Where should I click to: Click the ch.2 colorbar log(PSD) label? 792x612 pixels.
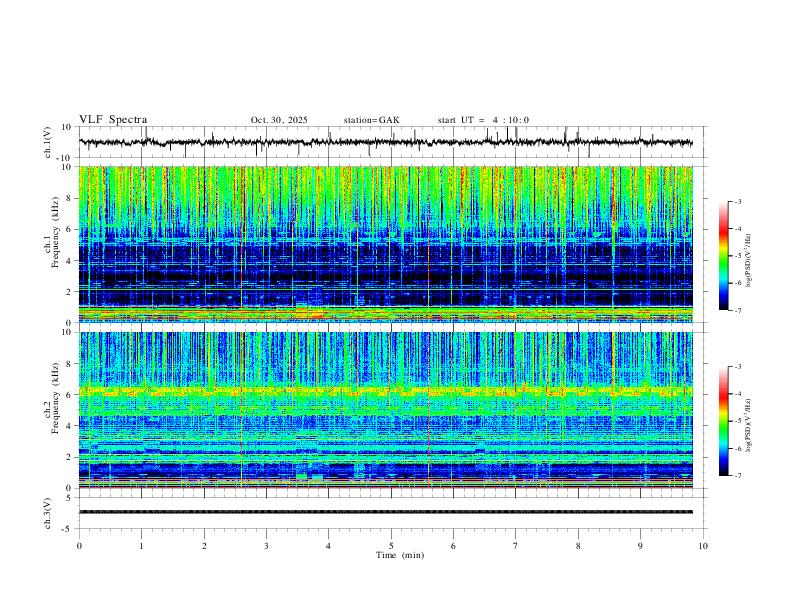(x=750, y=425)
